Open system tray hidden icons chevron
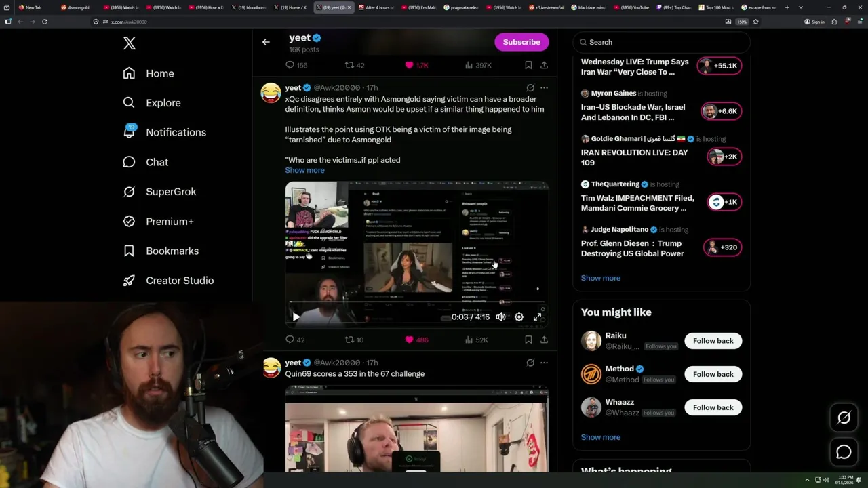 (807, 480)
